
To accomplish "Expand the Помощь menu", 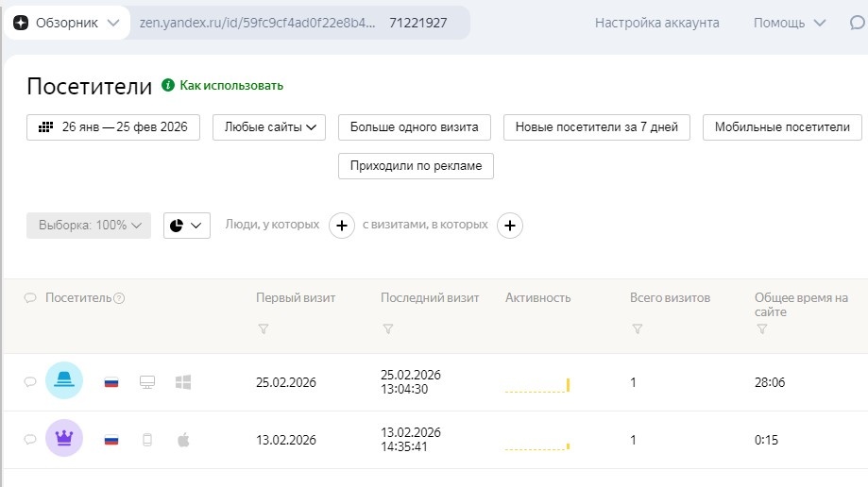I will coord(790,23).
